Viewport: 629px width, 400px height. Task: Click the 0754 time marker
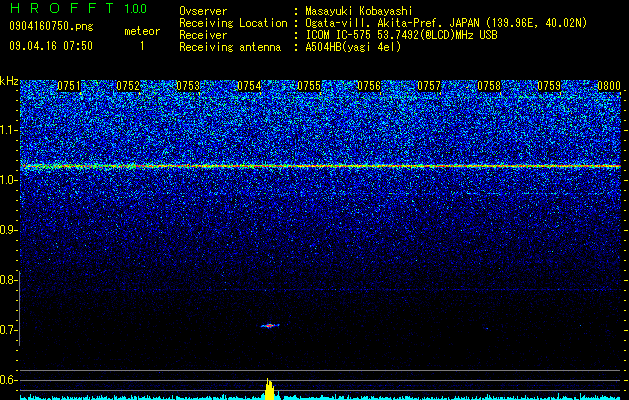click(249, 86)
